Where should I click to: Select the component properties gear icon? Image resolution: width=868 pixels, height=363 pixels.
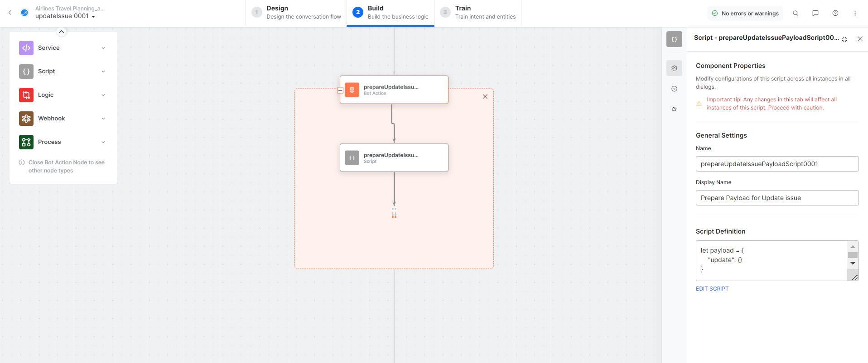click(x=674, y=68)
